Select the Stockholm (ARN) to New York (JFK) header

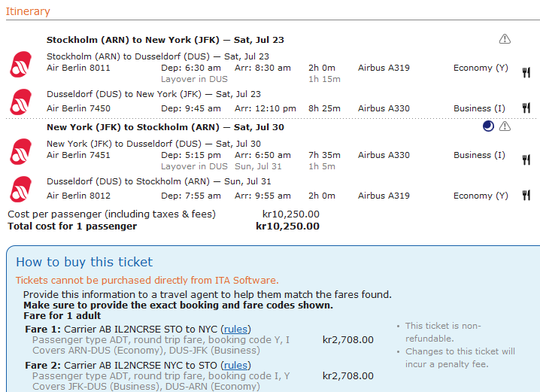click(165, 40)
